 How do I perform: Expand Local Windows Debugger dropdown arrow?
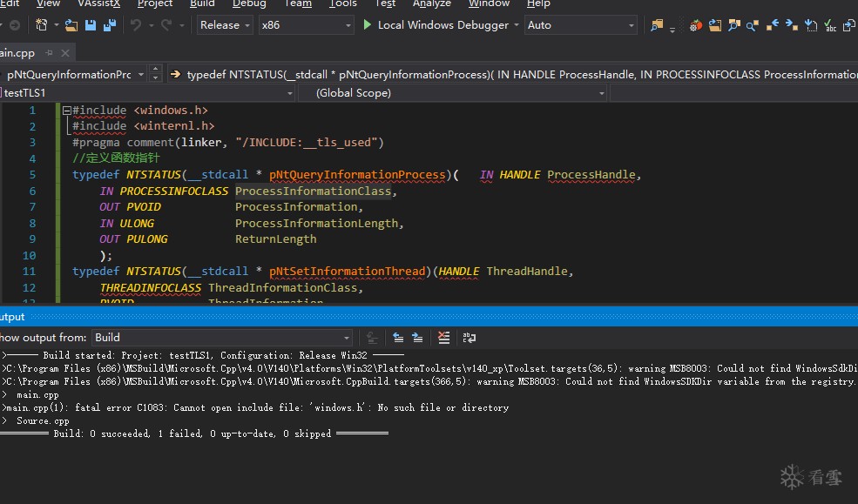(x=516, y=25)
